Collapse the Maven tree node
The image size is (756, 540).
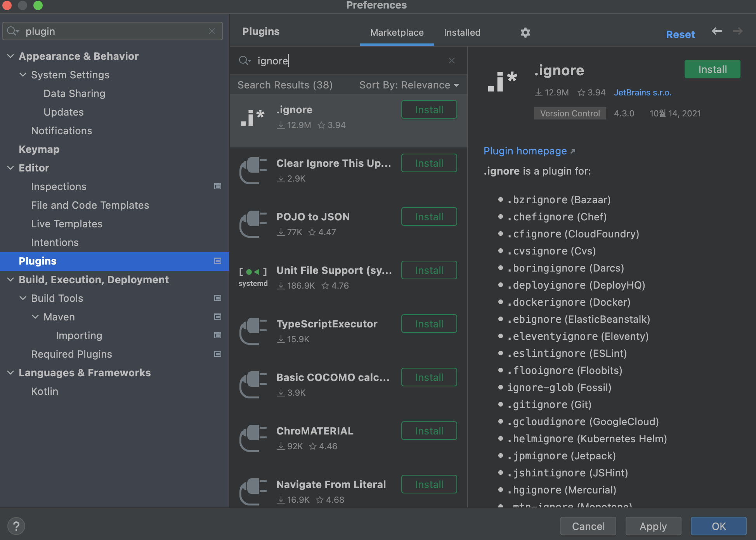coord(35,317)
